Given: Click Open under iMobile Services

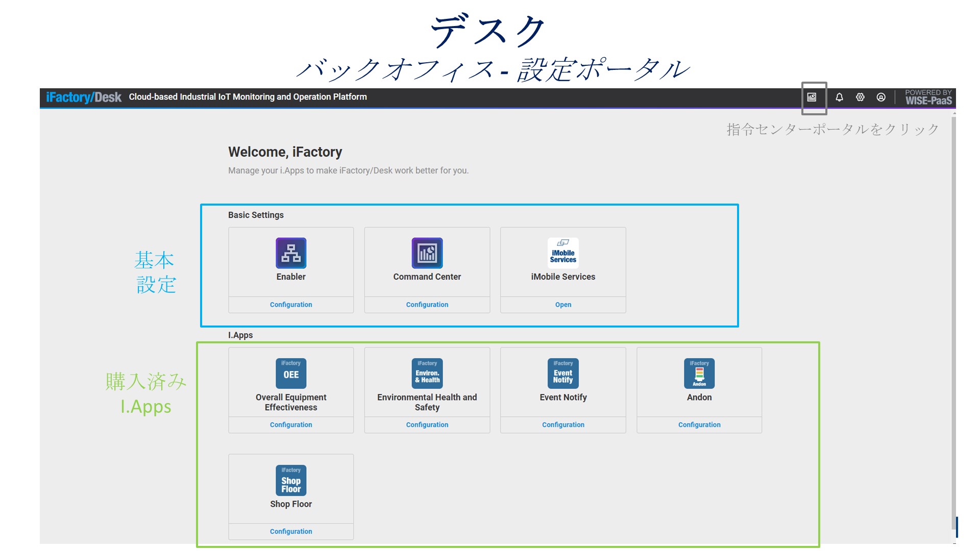Looking at the screenshot, I should click(563, 305).
